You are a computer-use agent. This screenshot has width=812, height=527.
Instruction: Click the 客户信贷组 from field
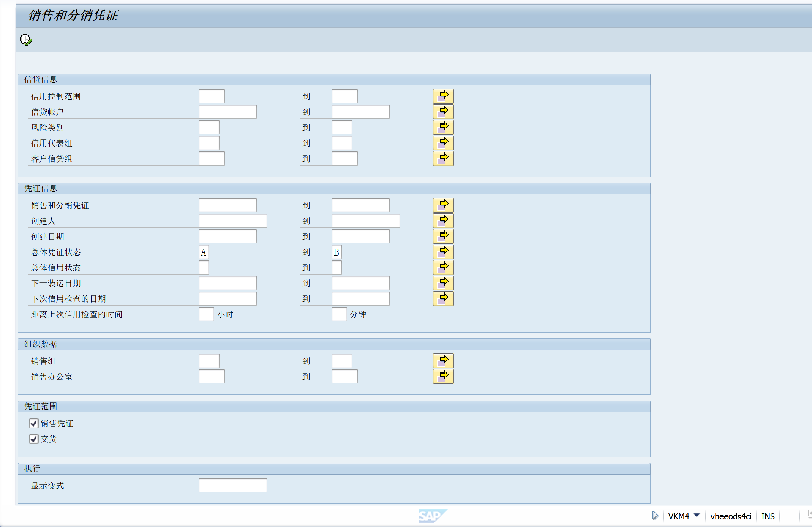pos(212,158)
